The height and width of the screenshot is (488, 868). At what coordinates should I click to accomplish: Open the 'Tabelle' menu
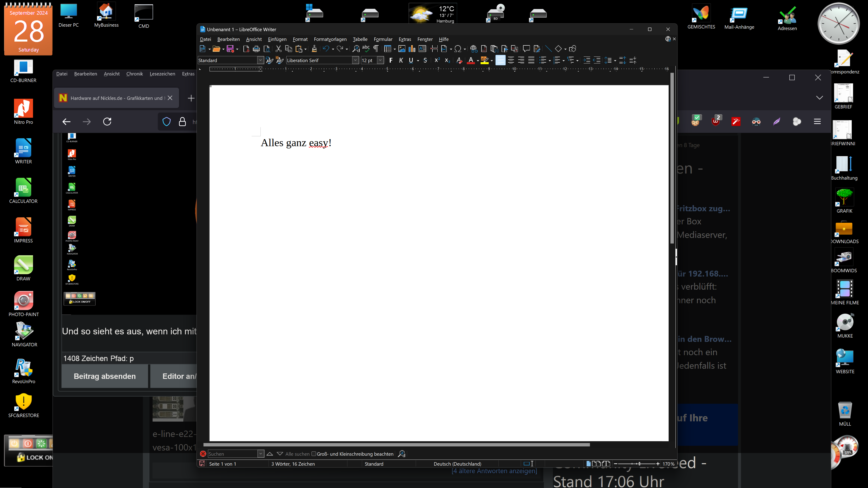(x=360, y=39)
